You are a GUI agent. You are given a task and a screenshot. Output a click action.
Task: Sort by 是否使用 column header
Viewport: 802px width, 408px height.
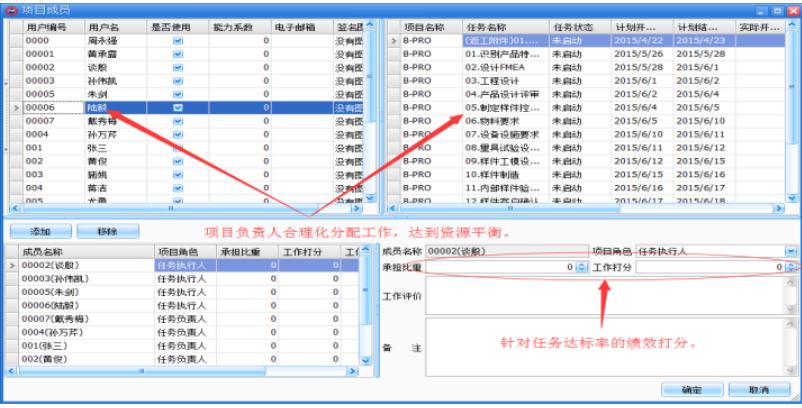point(177,27)
